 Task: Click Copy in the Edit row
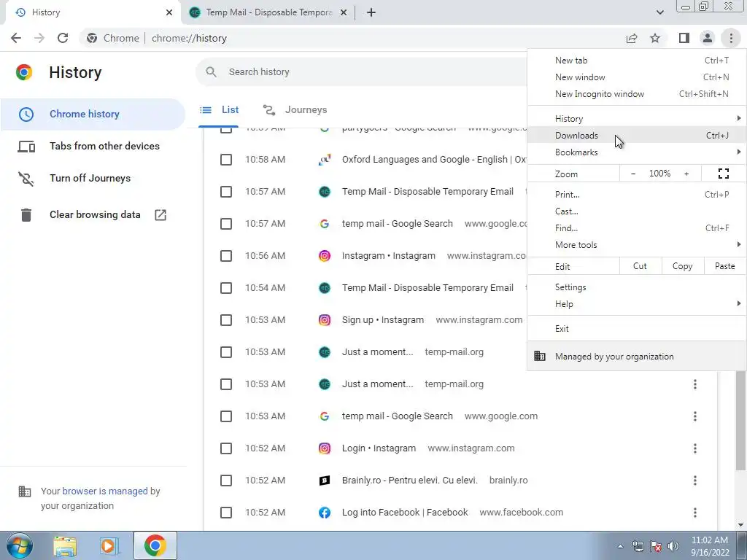coord(682,266)
